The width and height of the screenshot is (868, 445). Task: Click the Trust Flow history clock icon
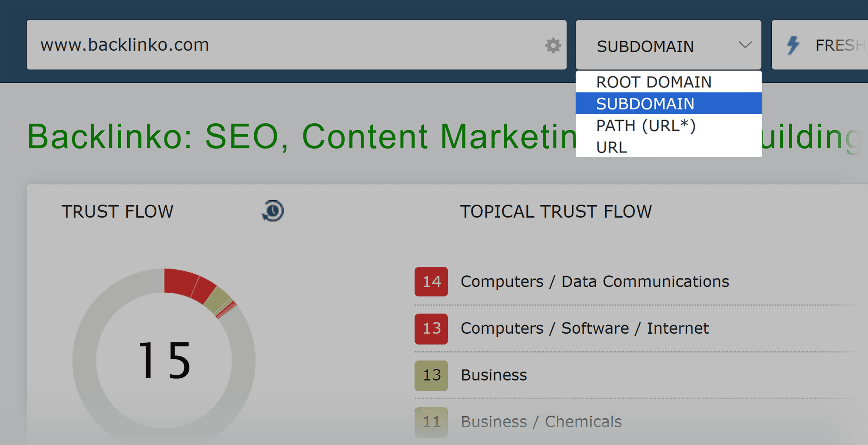[273, 211]
